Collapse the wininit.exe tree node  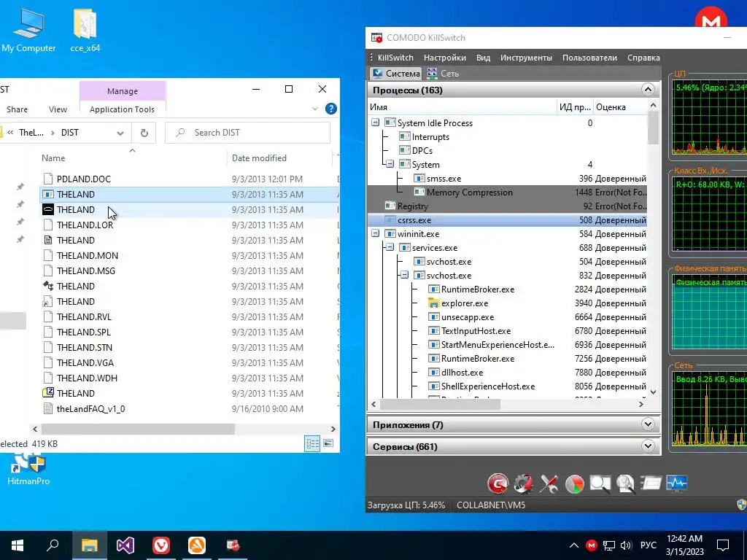pos(376,233)
